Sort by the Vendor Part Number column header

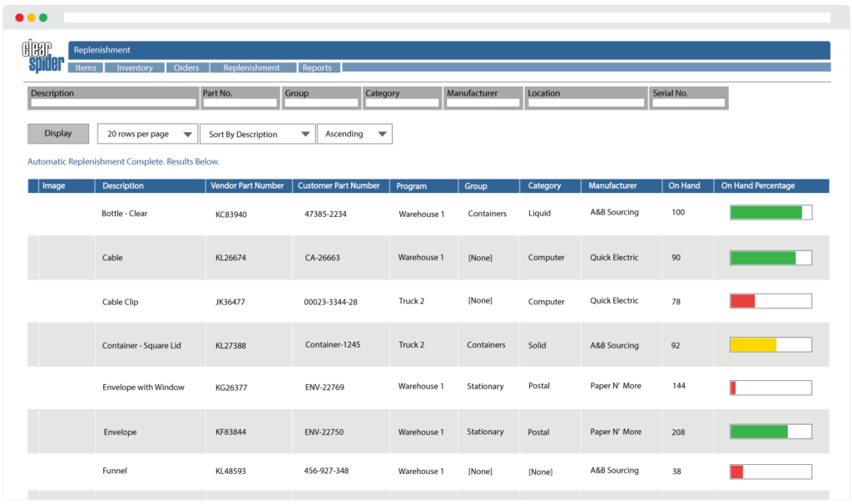247,185
